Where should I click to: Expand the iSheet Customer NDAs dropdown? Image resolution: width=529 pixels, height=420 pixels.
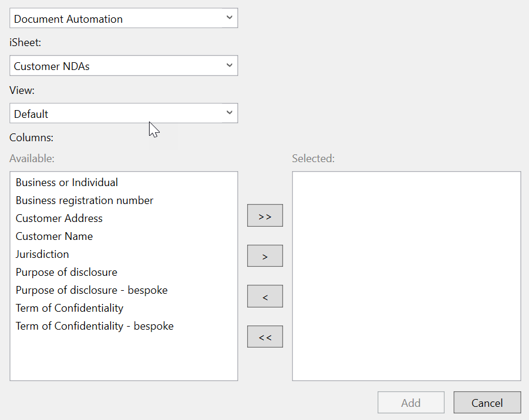tap(124, 66)
